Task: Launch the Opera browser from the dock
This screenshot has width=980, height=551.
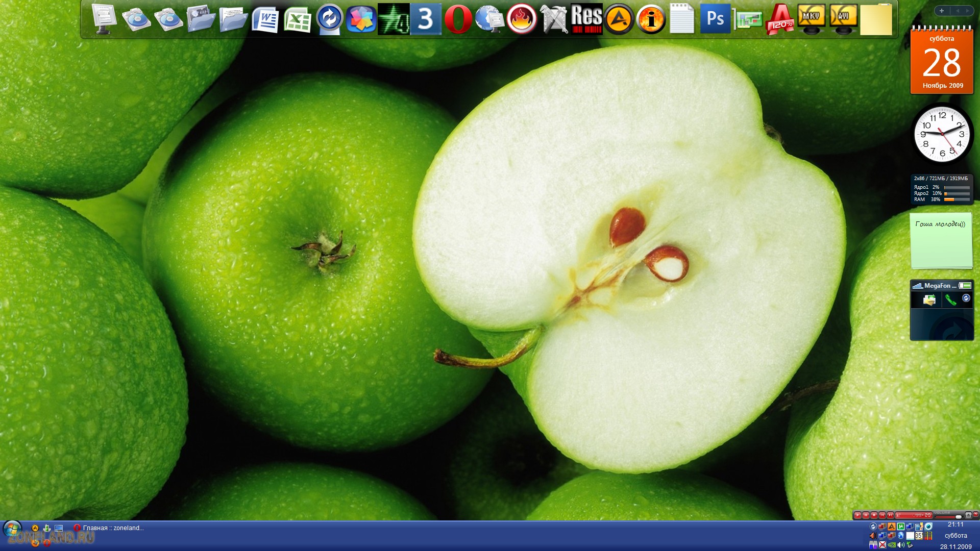Action: 458,19
